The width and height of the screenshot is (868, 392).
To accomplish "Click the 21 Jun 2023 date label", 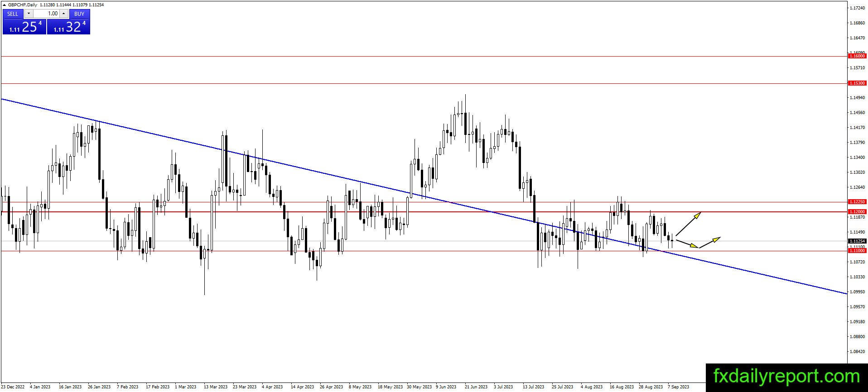I will tap(476, 387).
